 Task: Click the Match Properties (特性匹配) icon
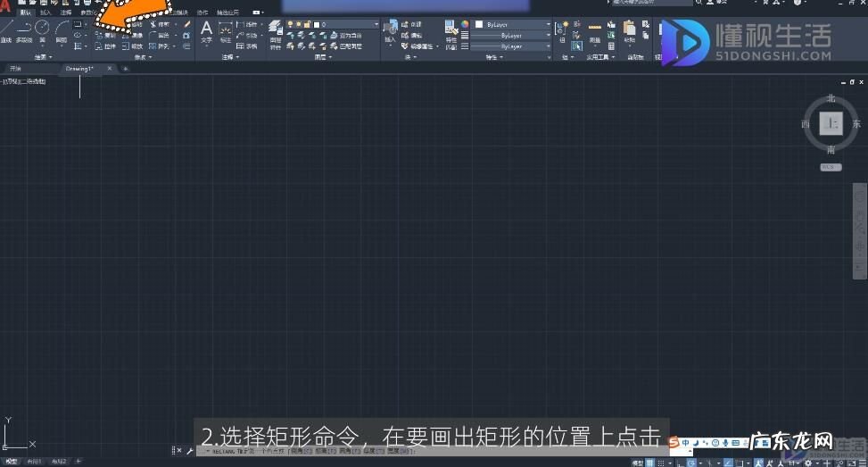(x=451, y=35)
